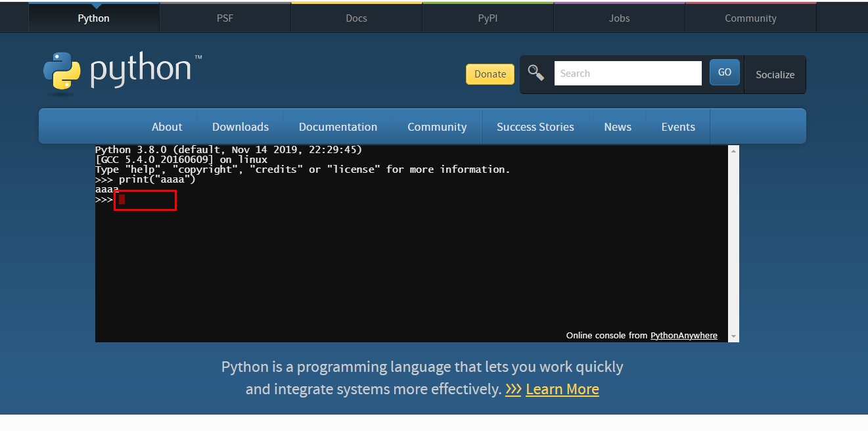Click the magnifying glass search icon
The image size is (868, 431).
(x=536, y=73)
